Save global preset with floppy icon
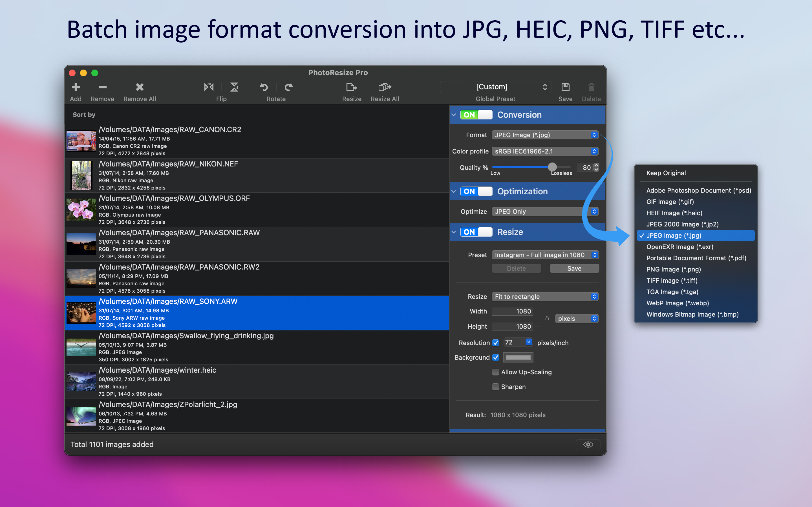 565,87
